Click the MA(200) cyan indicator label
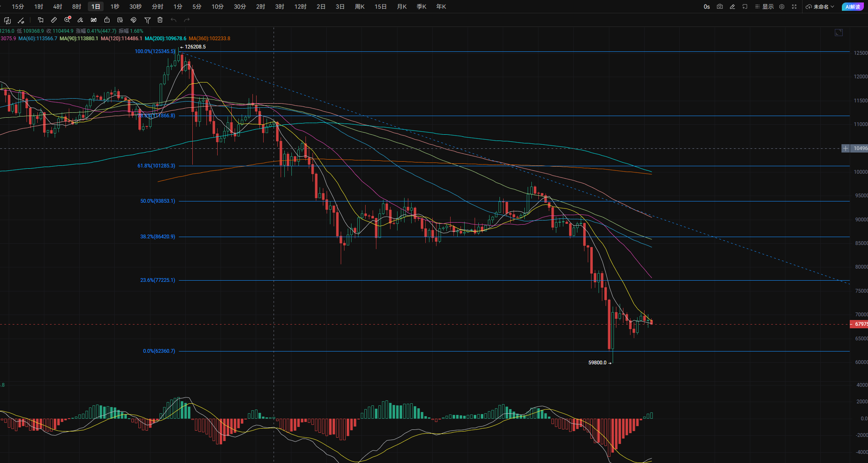The width and height of the screenshot is (868, 463). pos(165,39)
